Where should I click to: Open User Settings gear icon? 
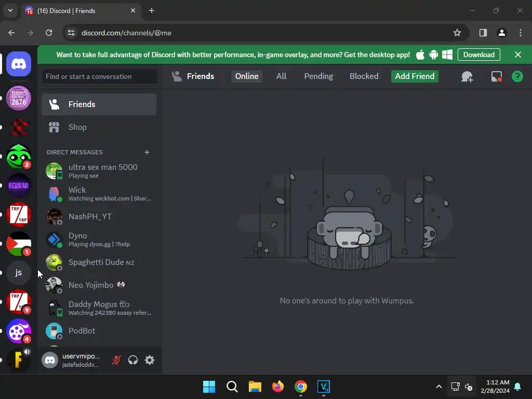point(150,360)
